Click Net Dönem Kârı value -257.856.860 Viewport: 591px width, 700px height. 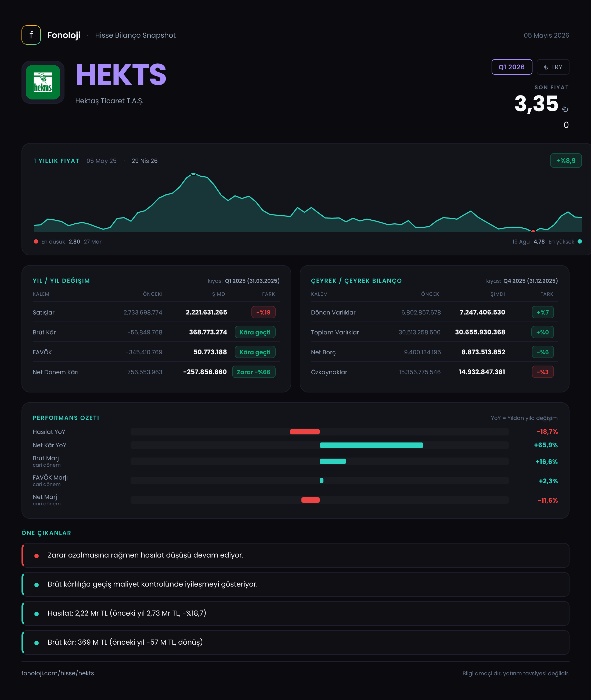(205, 372)
